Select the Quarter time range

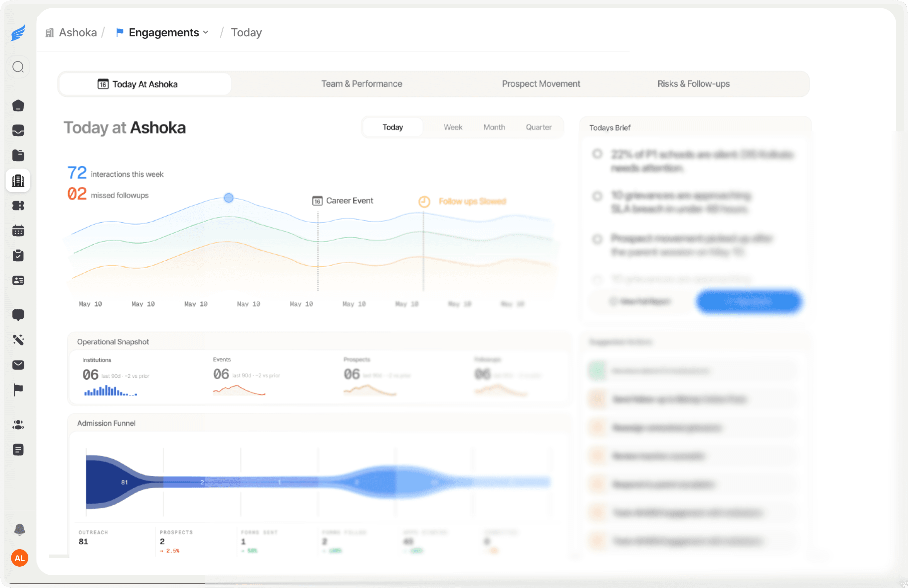pos(539,127)
